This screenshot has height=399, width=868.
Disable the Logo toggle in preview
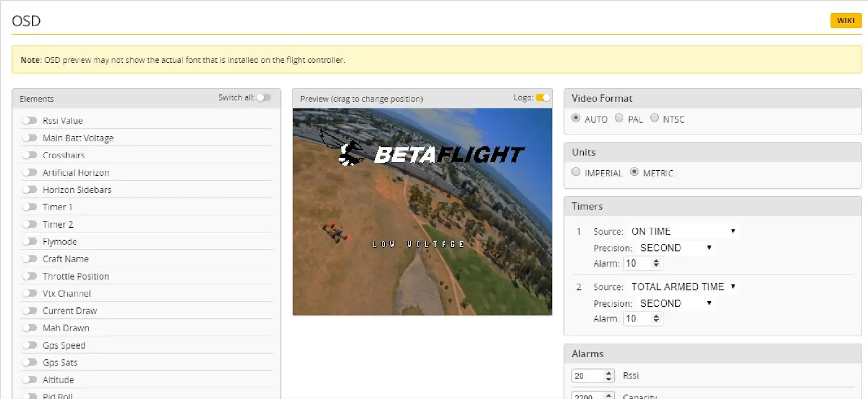pos(542,98)
